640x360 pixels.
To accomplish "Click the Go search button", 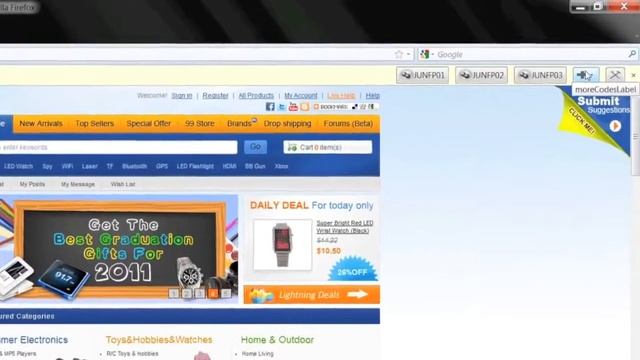I will tap(256, 147).
